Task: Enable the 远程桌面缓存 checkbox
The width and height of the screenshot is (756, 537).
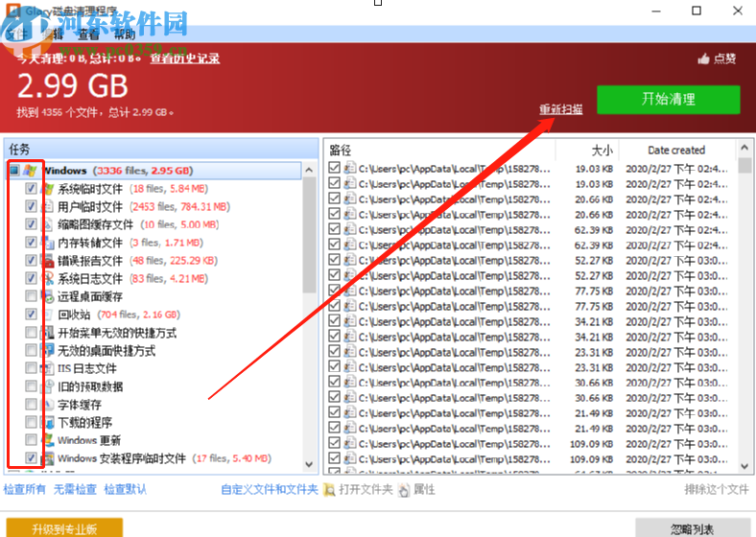Action: pos(31,296)
